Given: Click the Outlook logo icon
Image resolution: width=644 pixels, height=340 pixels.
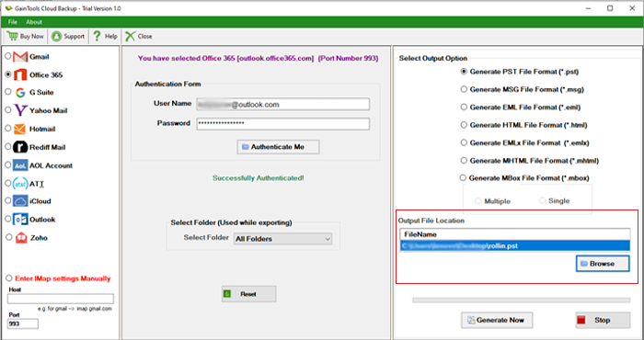Looking at the screenshot, I should (x=20, y=220).
